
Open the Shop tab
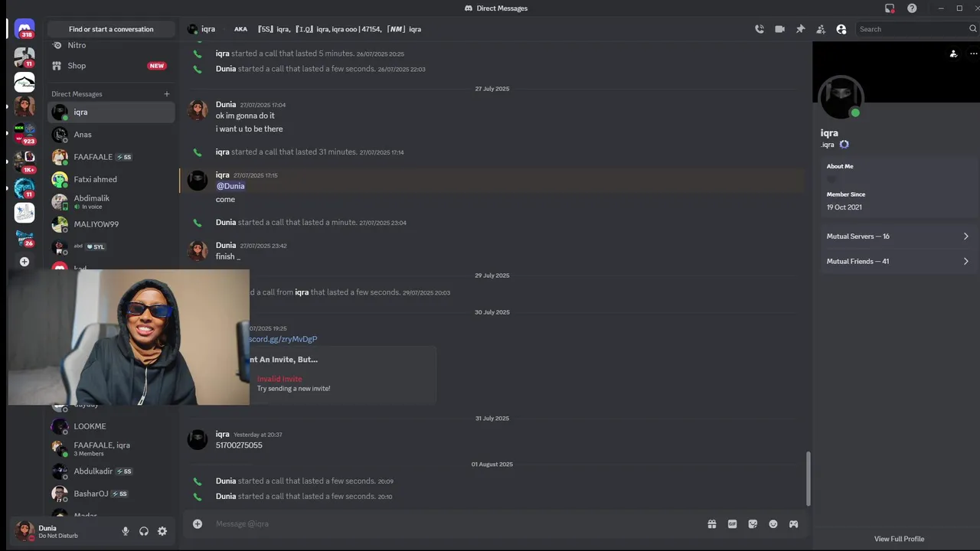coord(111,66)
